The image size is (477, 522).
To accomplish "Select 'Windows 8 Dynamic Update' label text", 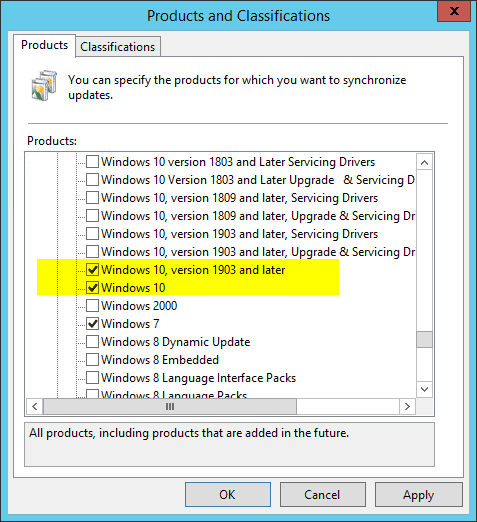I will click(x=176, y=342).
